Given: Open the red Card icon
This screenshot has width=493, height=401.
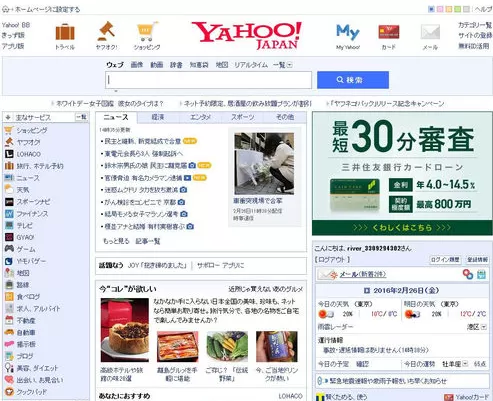Looking at the screenshot, I should click(389, 32).
